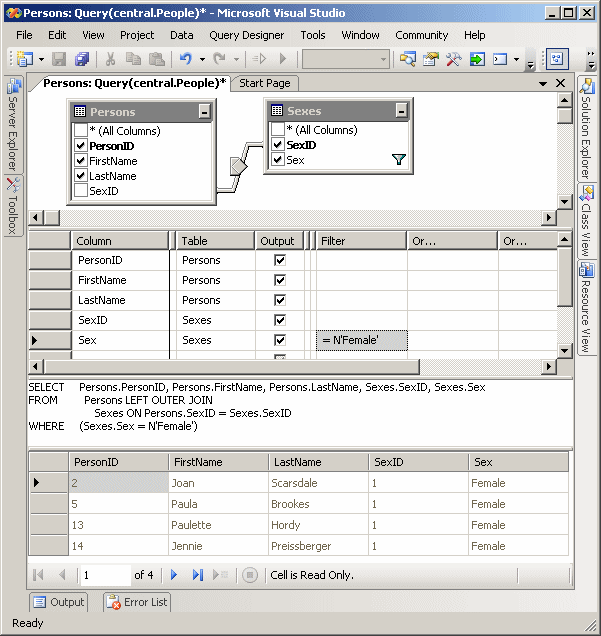Toggle the Show Diagram Pane icon
601x636 pixels.
557,59
